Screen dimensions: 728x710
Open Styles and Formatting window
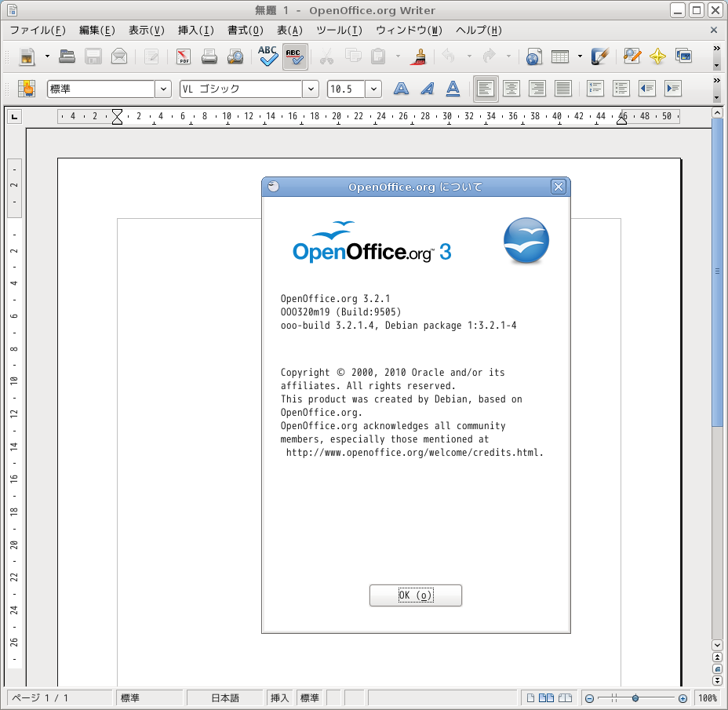click(x=27, y=89)
